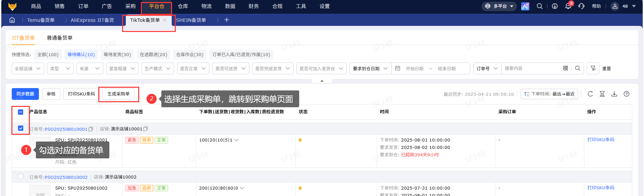Open the 紧急程度 dropdown
The height and width of the screenshot is (196, 644).
pos(122,68)
